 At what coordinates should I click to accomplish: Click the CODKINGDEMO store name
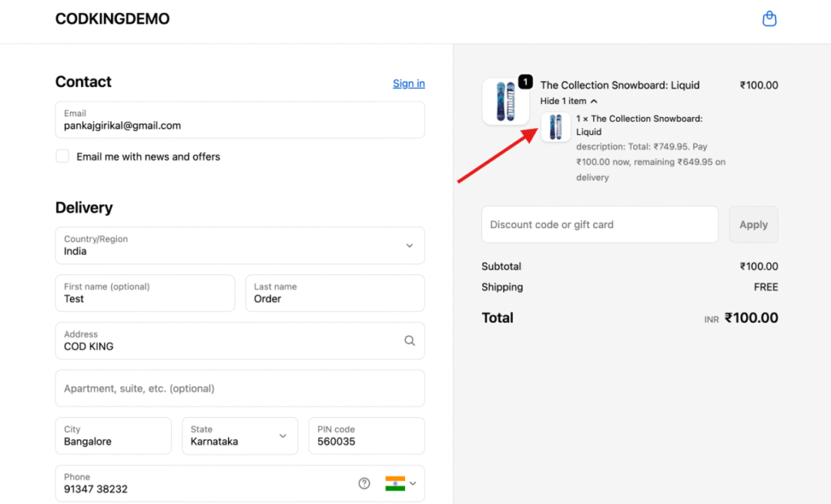pyautogui.click(x=112, y=19)
